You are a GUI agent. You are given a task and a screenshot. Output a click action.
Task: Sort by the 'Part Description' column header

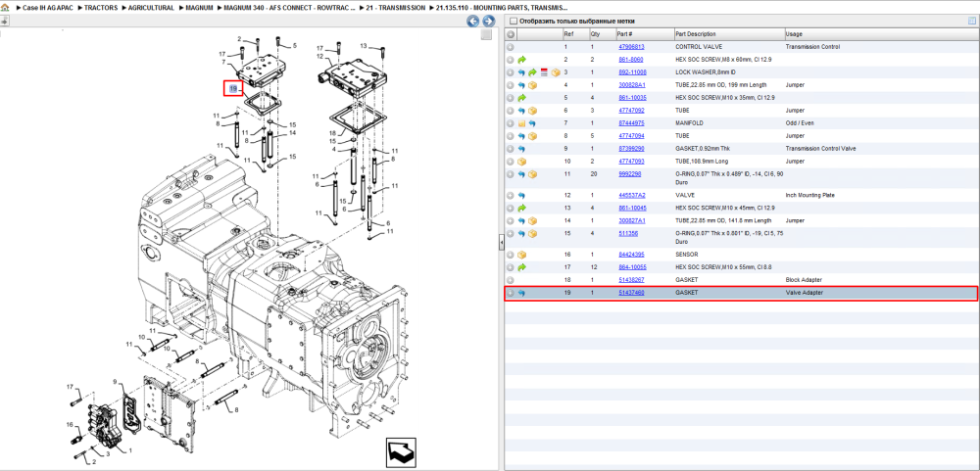729,34
